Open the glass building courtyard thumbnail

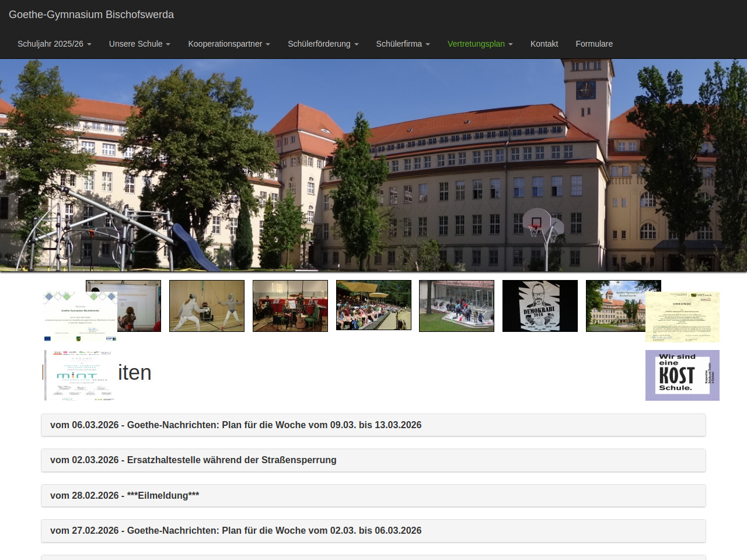(x=456, y=306)
